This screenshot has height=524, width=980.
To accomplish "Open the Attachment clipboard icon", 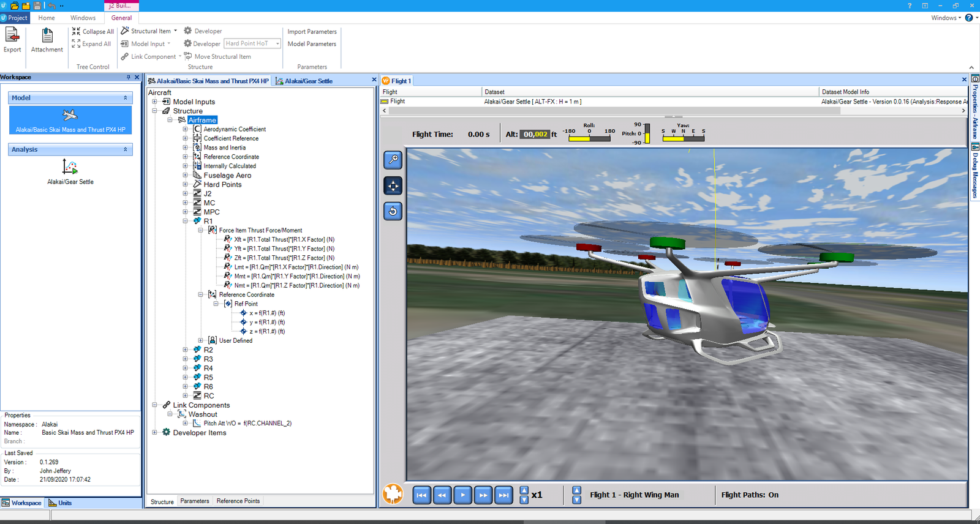I will point(47,36).
